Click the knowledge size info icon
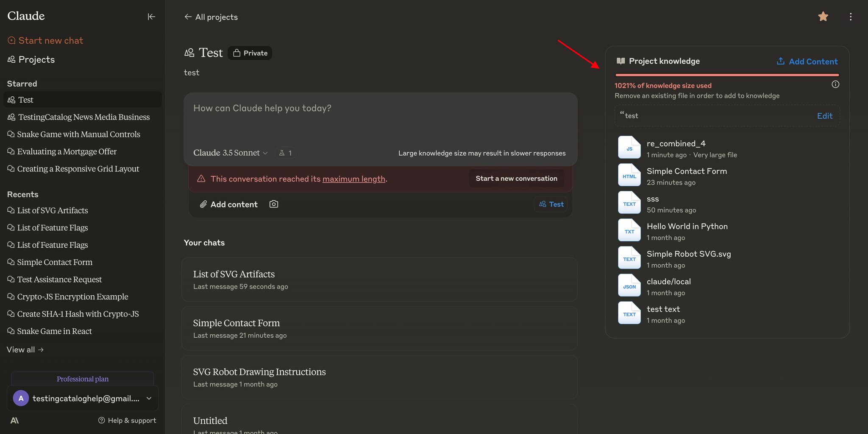The height and width of the screenshot is (434, 868). [x=835, y=84]
